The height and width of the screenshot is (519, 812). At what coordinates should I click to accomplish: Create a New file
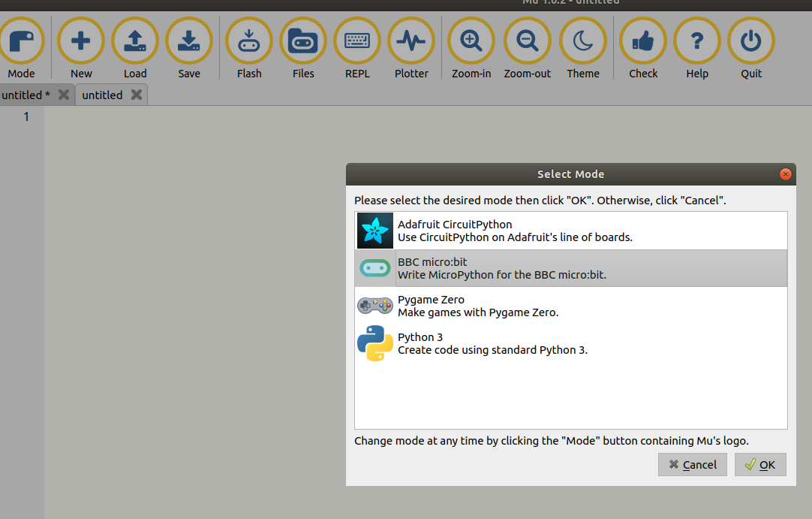tap(81, 48)
